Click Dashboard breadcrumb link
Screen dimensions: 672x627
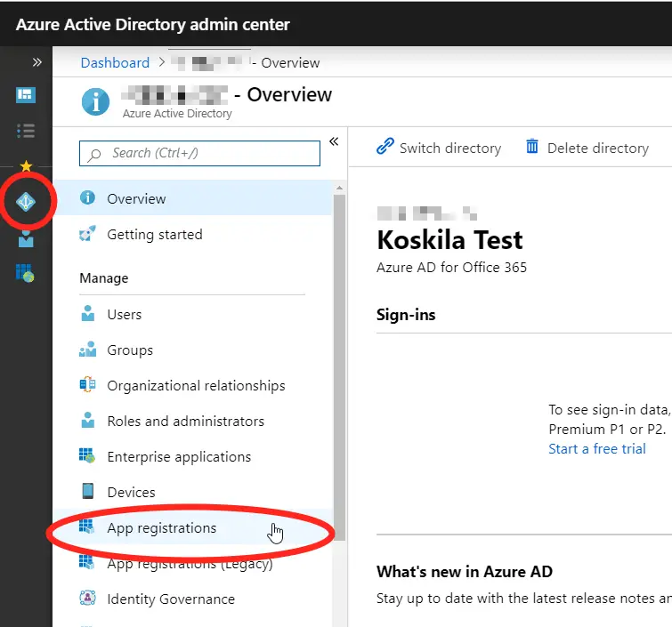pyautogui.click(x=115, y=63)
